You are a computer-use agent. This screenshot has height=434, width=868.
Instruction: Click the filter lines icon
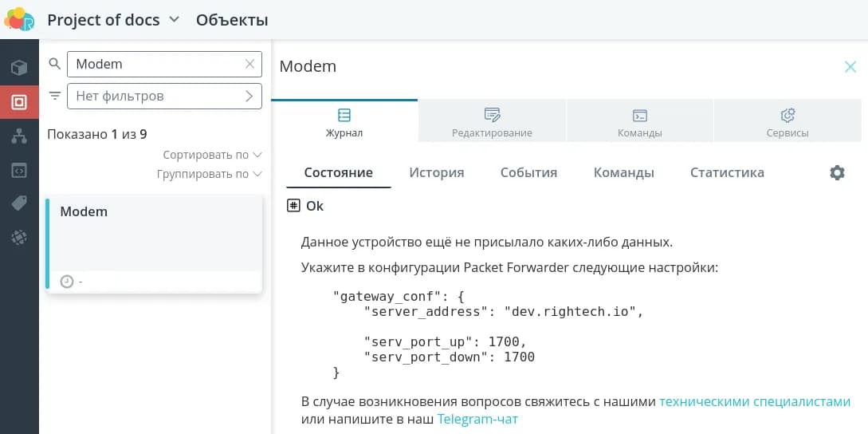point(55,96)
